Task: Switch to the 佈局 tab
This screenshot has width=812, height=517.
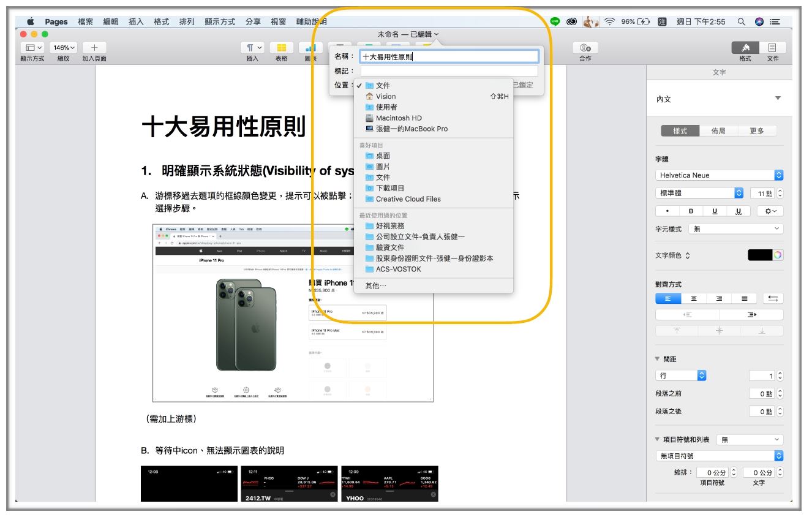Action: click(x=718, y=131)
